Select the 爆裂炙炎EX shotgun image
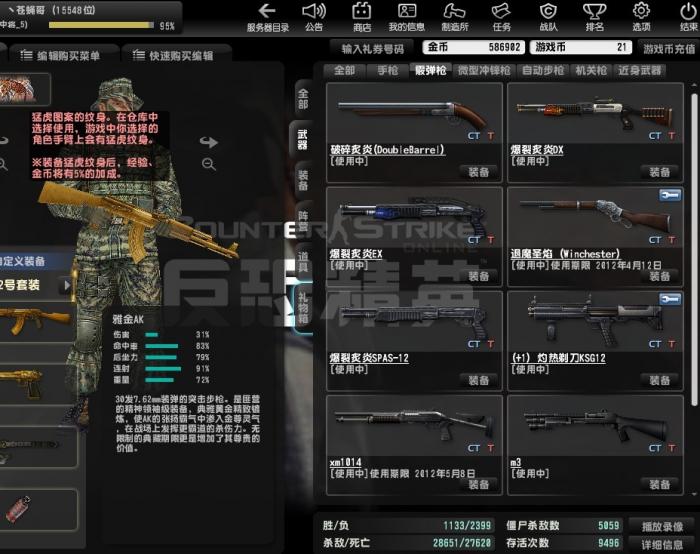 (414, 217)
